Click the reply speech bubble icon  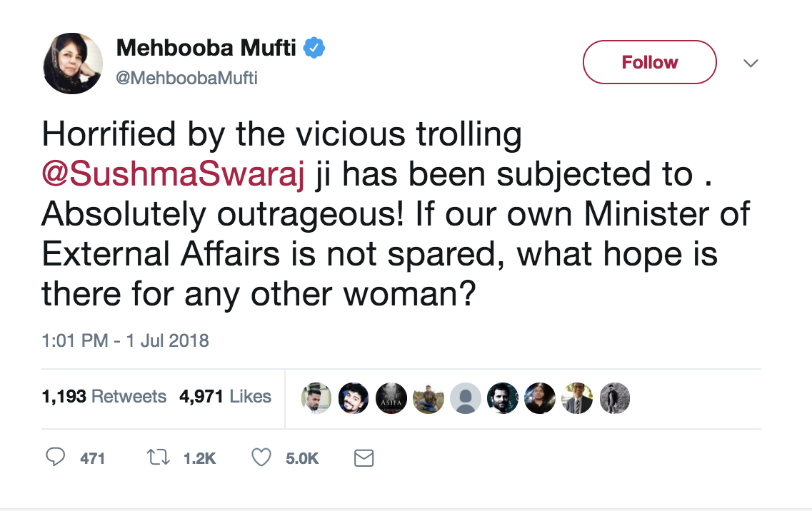(x=56, y=457)
